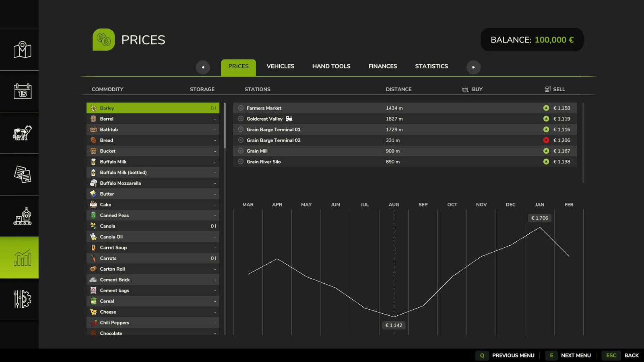Open the map sidebar icon
Image resolution: width=644 pixels, height=362 pixels.
click(x=22, y=50)
